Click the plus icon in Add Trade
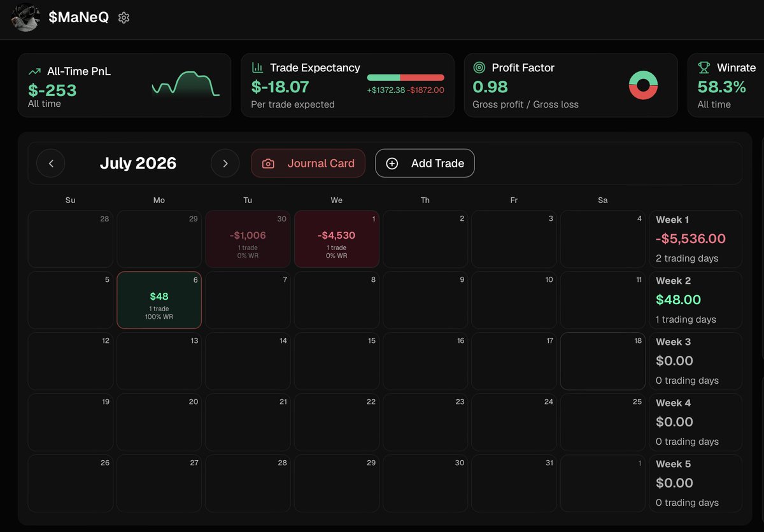Viewport: 764px width, 532px height. pos(392,164)
